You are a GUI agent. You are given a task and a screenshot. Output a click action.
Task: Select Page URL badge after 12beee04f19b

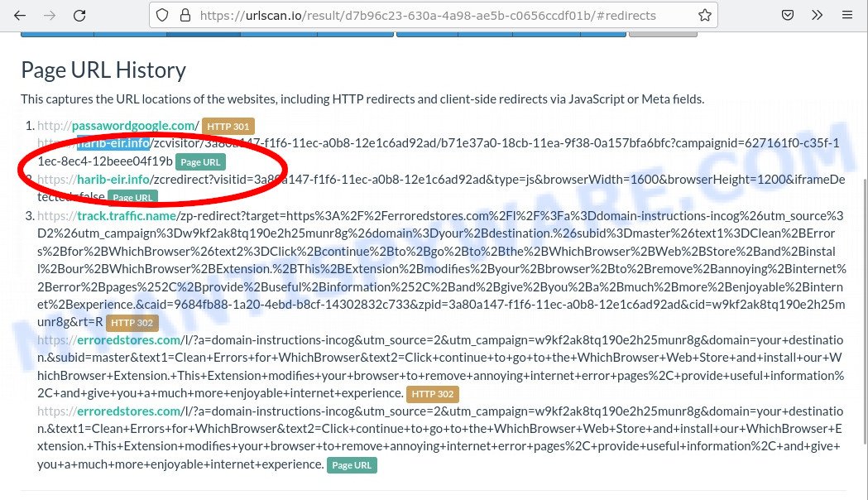tap(200, 162)
